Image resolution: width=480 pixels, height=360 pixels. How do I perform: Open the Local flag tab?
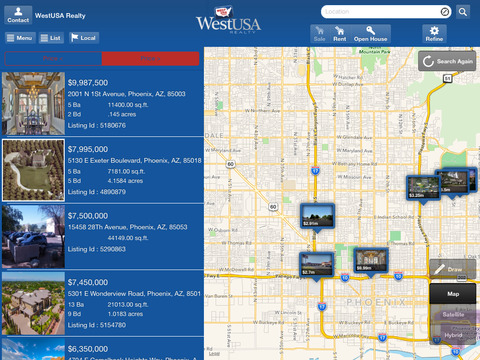84,38
